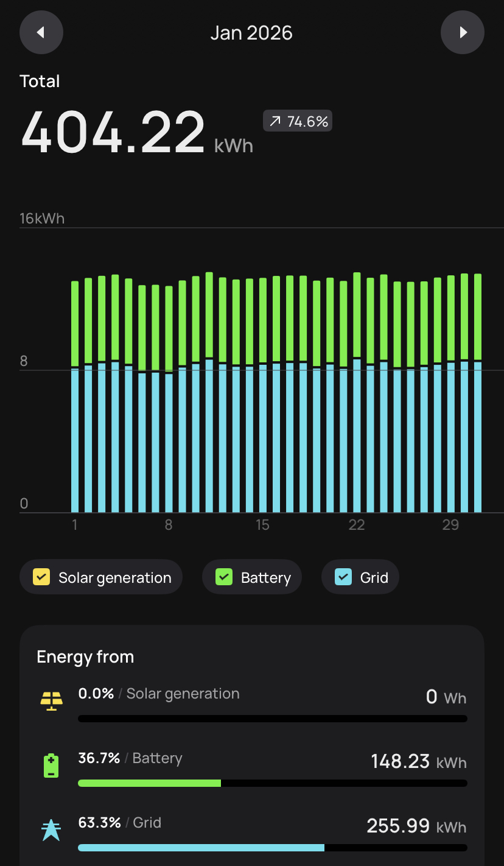Click the Solar generation progress bar

pos(273,719)
